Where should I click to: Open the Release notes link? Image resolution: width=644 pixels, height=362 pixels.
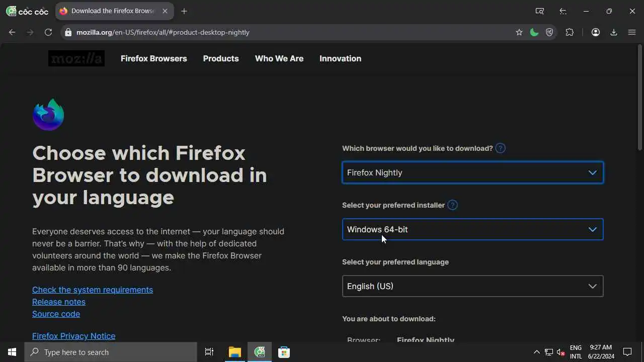tap(59, 302)
